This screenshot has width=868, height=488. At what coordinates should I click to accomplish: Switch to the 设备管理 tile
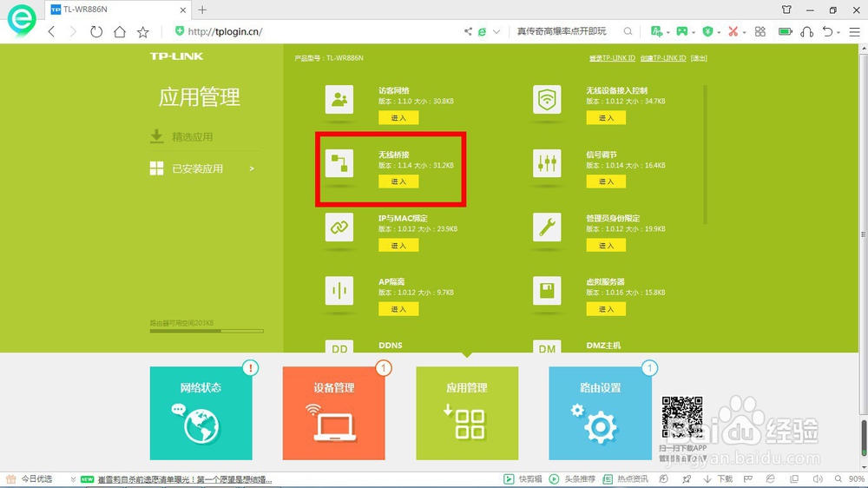pos(334,412)
